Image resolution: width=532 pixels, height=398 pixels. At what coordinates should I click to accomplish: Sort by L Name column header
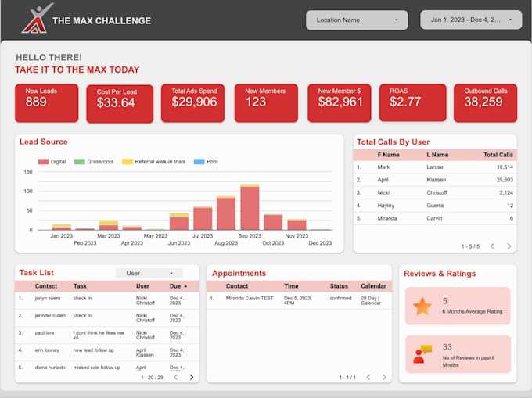pos(437,155)
